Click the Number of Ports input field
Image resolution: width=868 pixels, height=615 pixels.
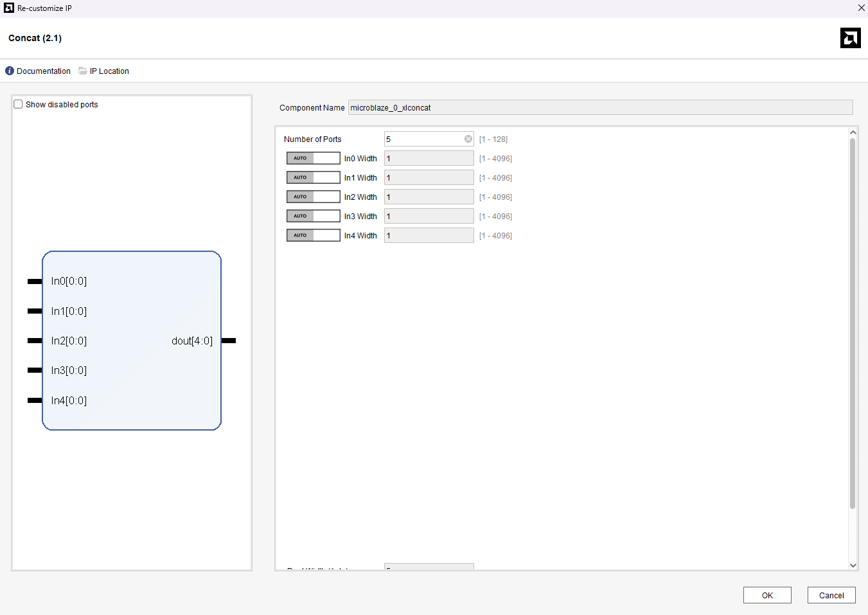coord(423,139)
